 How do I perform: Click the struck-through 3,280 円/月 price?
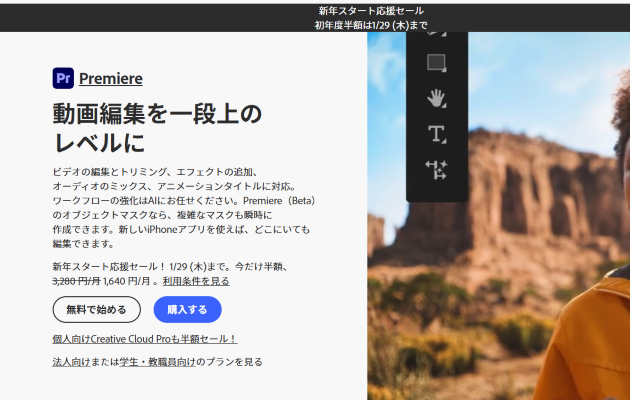[76, 281]
